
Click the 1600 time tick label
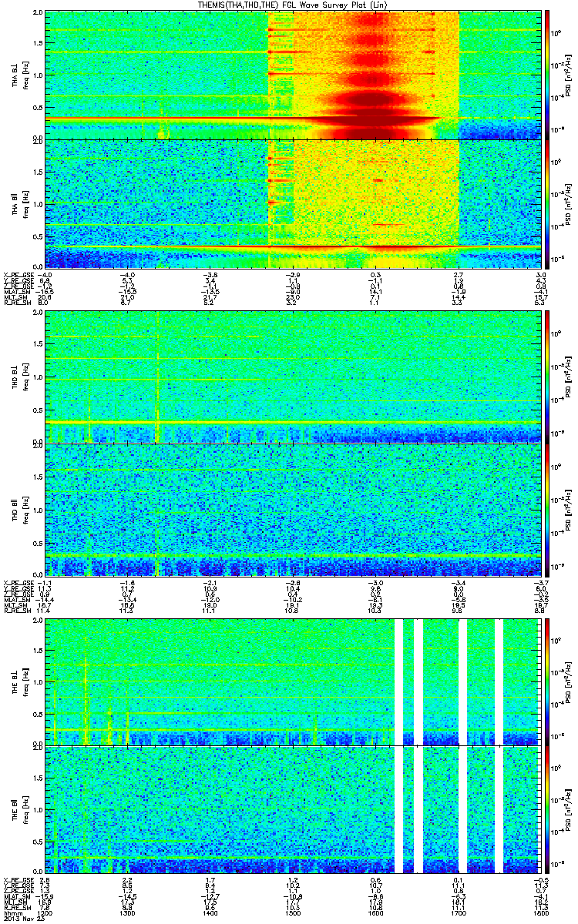376,912
